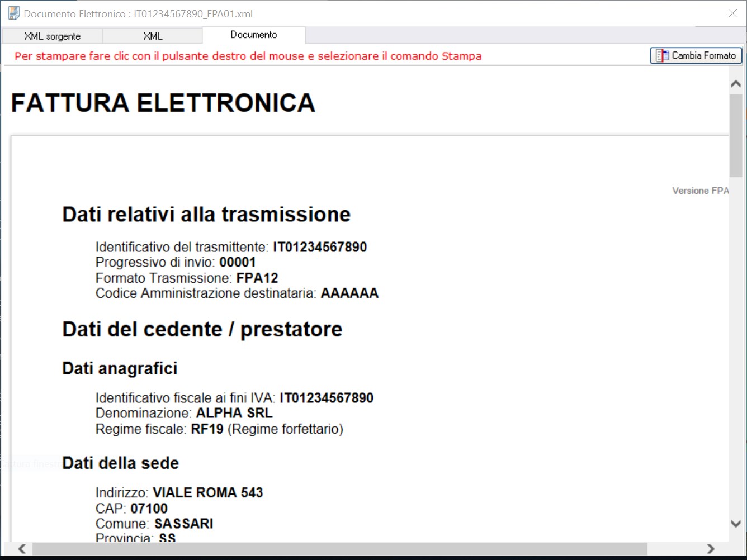Click the Dati anagrafici subheading
Screen dimensions: 747x560
[x=120, y=368]
